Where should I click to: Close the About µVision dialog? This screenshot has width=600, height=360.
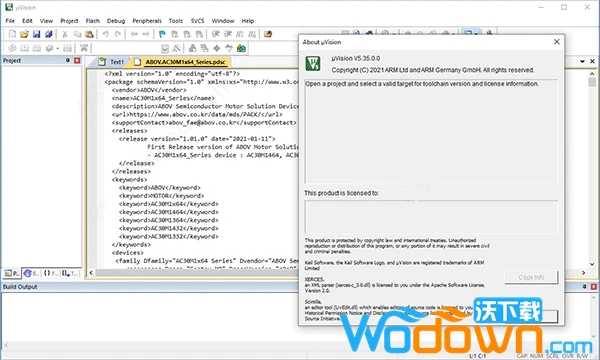[557, 42]
